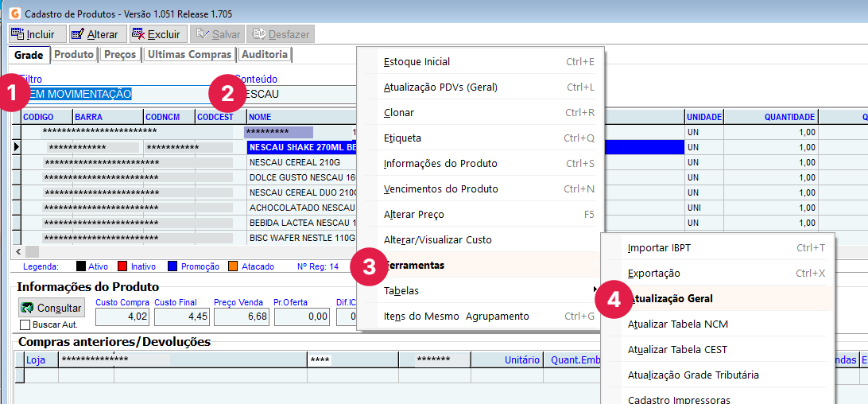The height and width of the screenshot is (404, 868).
Task: Click the app logo icon in title bar
Action: tap(15, 12)
